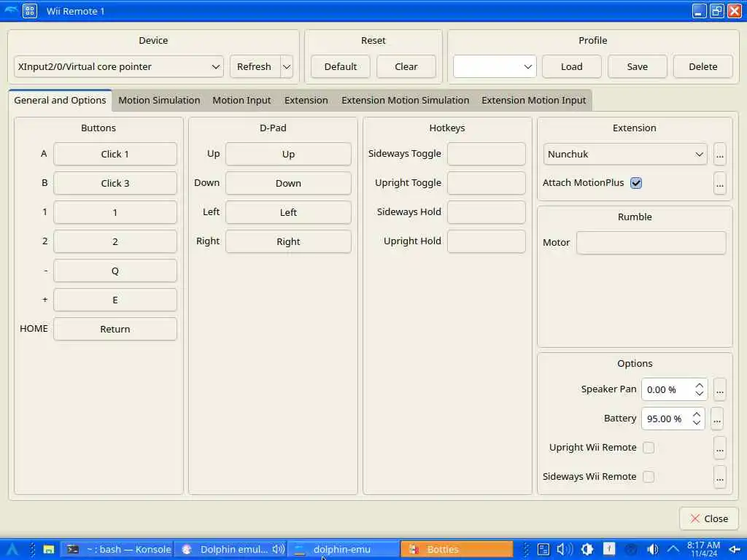This screenshot has height=560, width=747.
Task: Click the Save profile button
Action: point(638,66)
